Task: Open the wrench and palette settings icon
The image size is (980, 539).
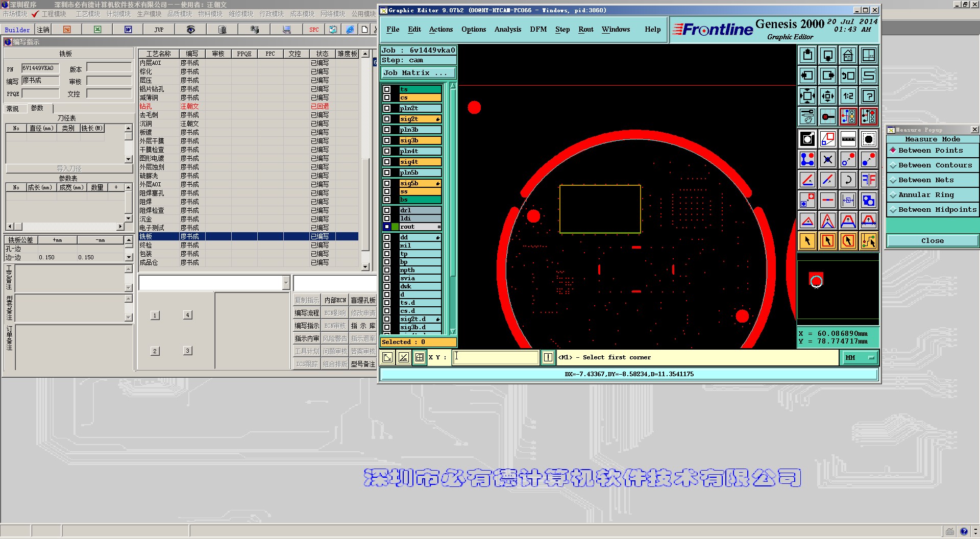Action: click(x=807, y=116)
